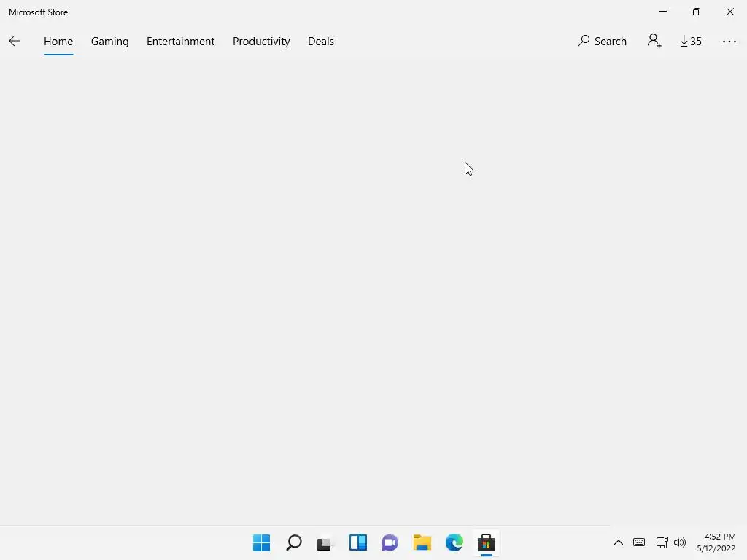Click the Microsoft Store taskbar icon
This screenshot has height=560, width=747.
486,542
